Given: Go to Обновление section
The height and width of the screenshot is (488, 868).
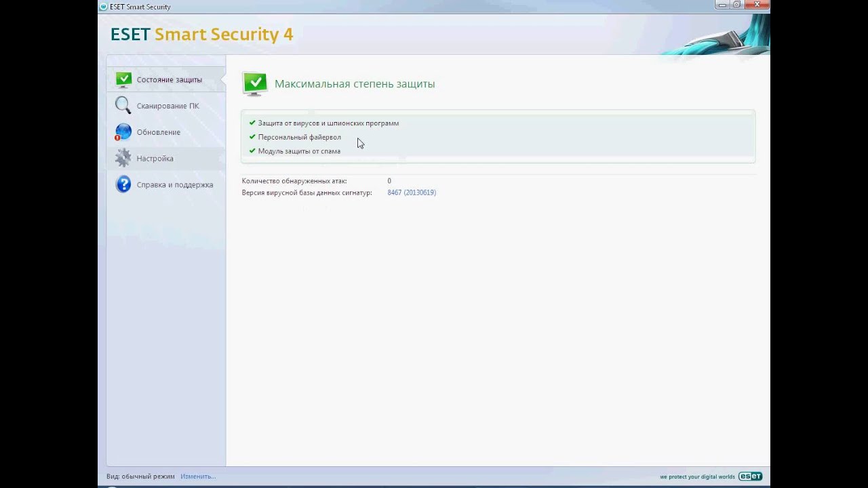Looking at the screenshot, I should 166,132.
